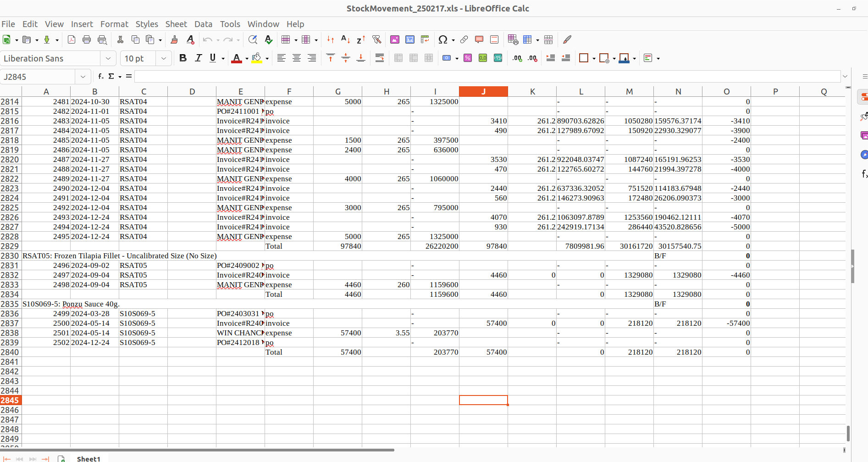Open the Format menu
This screenshot has width=868, height=462.
click(114, 24)
